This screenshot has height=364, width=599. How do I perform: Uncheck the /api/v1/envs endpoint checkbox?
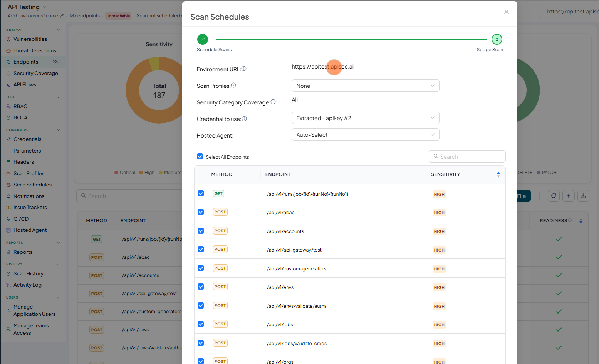coord(201,287)
